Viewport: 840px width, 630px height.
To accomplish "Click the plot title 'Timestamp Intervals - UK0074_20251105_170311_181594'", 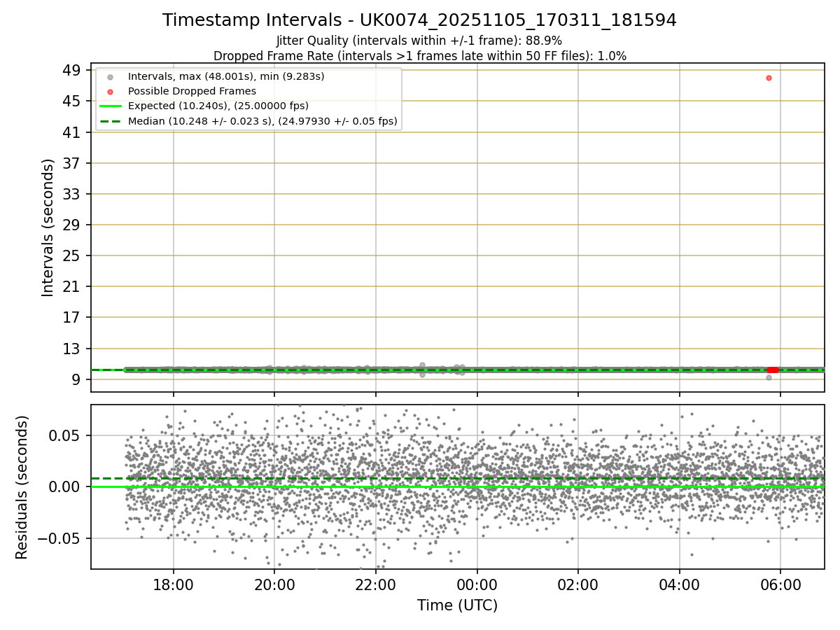I will (x=419, y=20).
